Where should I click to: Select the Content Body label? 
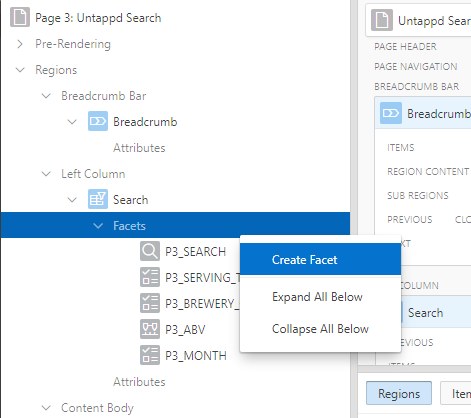pyautogui.click(x=97, y=408)
